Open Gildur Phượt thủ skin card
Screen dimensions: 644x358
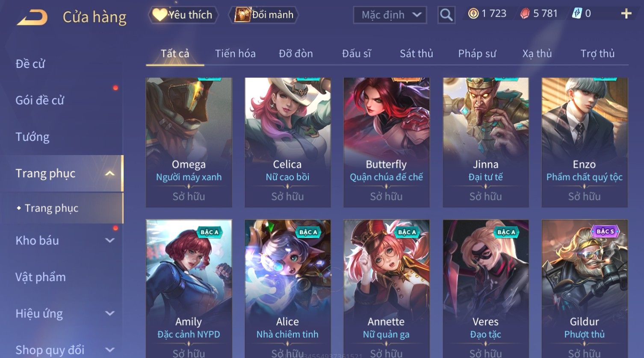[x=585, y=289]
